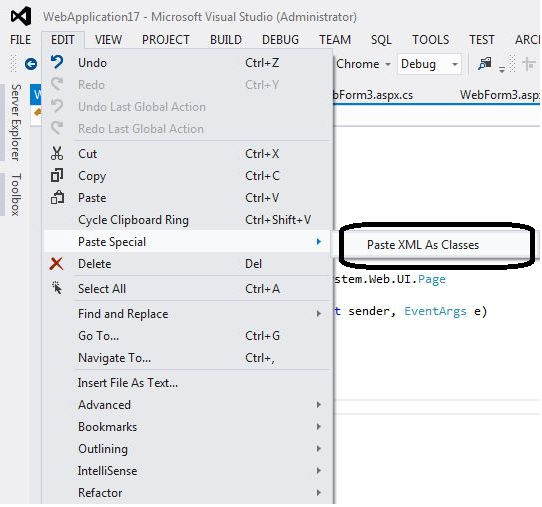Click the Page class name in code
The height and width of the screenshot is (507, 542).
(432, 279)
